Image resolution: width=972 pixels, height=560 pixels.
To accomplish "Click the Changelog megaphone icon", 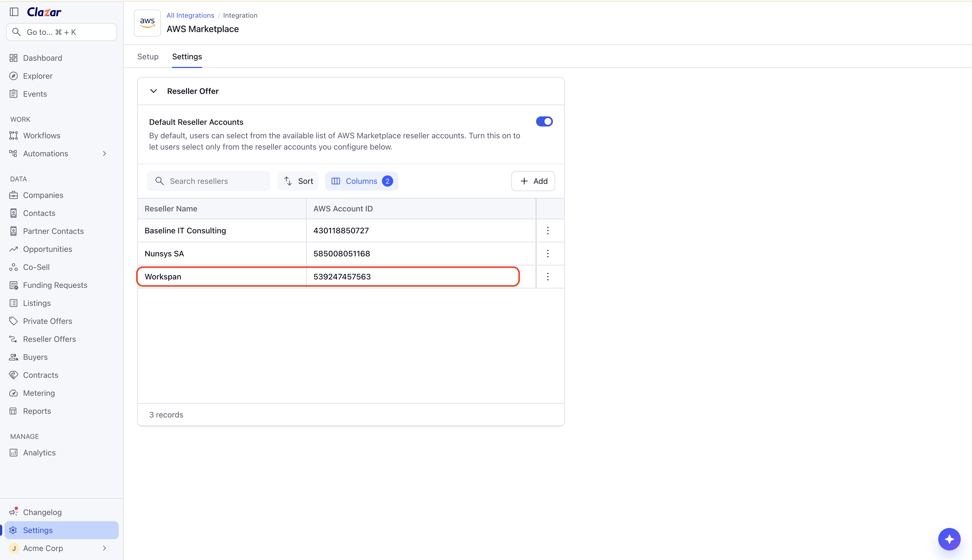I will coord(13,512).
